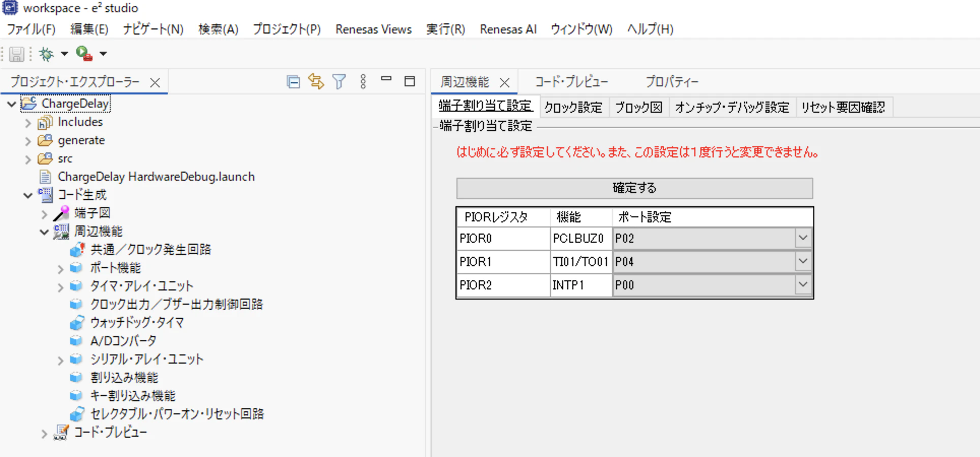Minimize the Project Explorer panel
This screenshot has height=457, width=980.
pyautogui.click(x=386, y=79)
